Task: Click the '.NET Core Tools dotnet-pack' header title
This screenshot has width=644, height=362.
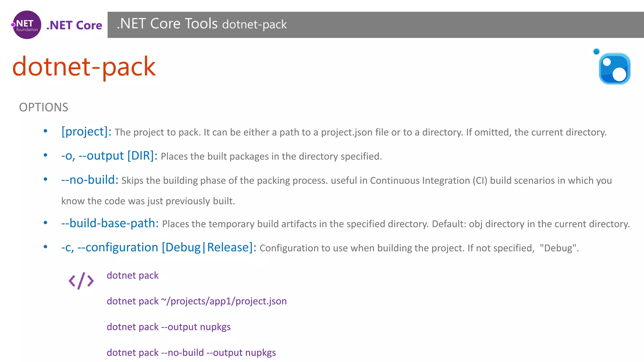Action: coord(202,24)
